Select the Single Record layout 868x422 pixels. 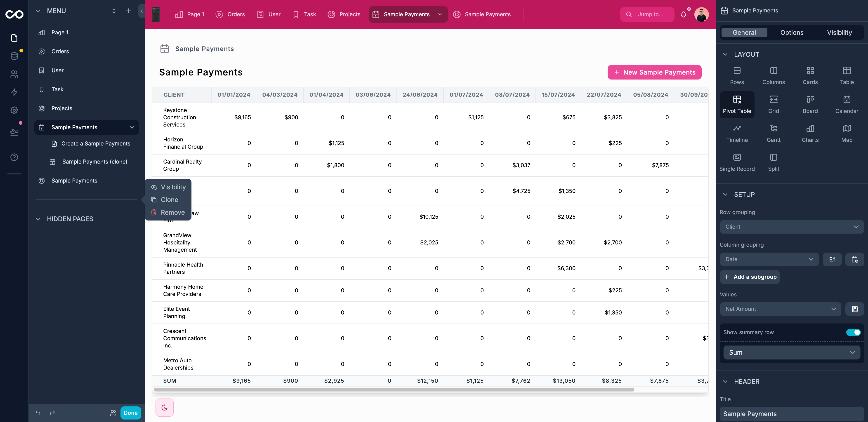[x=737, y=162]
